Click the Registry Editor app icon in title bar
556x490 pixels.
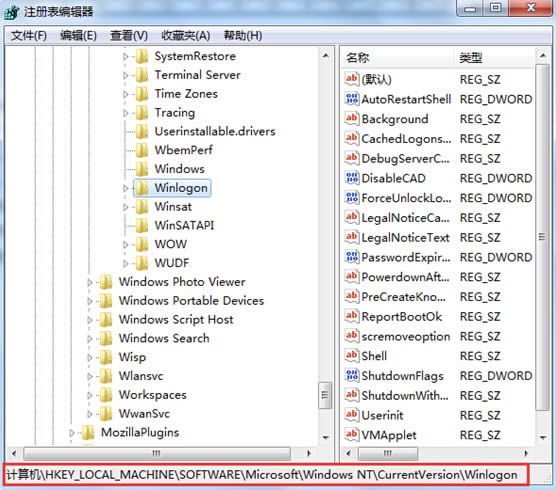pyautogui.click(x=12, y=12)
